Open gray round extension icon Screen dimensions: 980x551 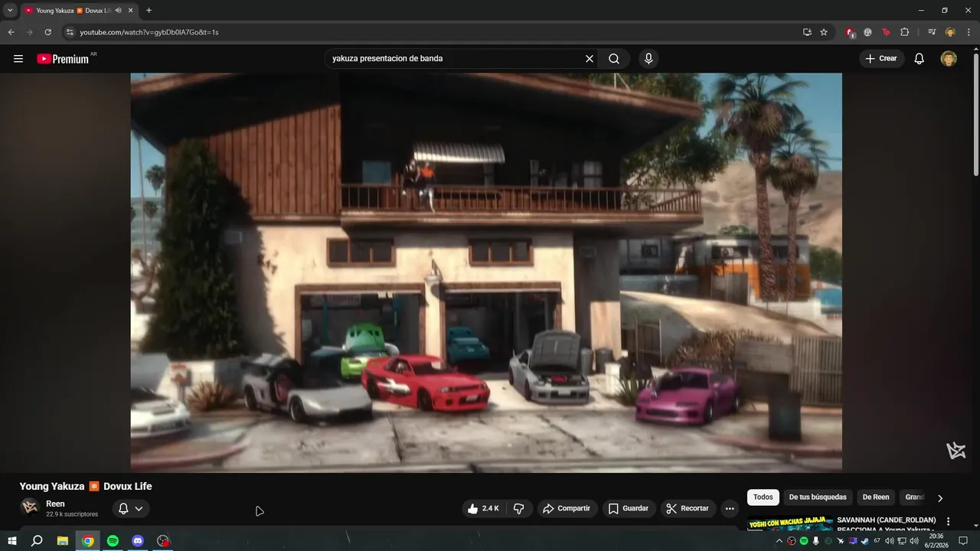867,32
